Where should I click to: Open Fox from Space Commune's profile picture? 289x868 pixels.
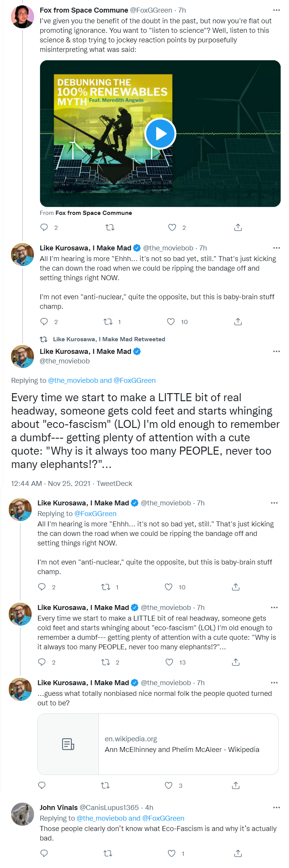coord(23,17)
